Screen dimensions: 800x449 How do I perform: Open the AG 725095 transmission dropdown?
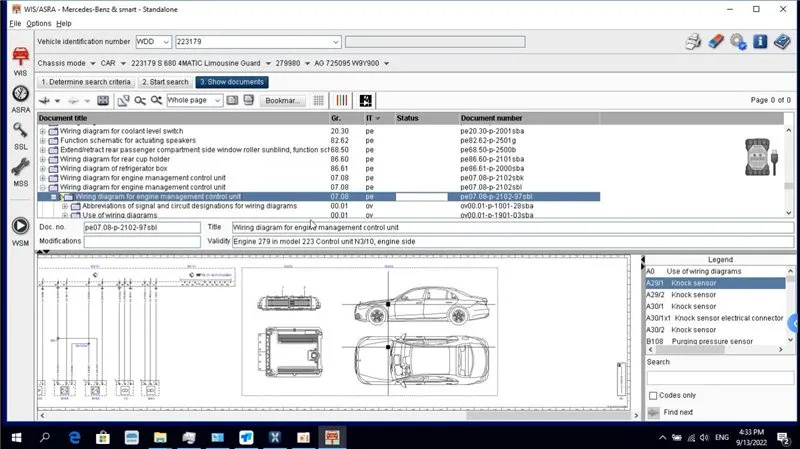[x=386, y=63]
